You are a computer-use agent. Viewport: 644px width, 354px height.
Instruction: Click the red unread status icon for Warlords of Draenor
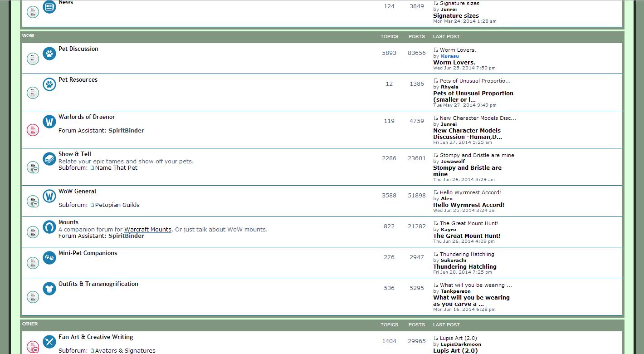tap(33, 130)
